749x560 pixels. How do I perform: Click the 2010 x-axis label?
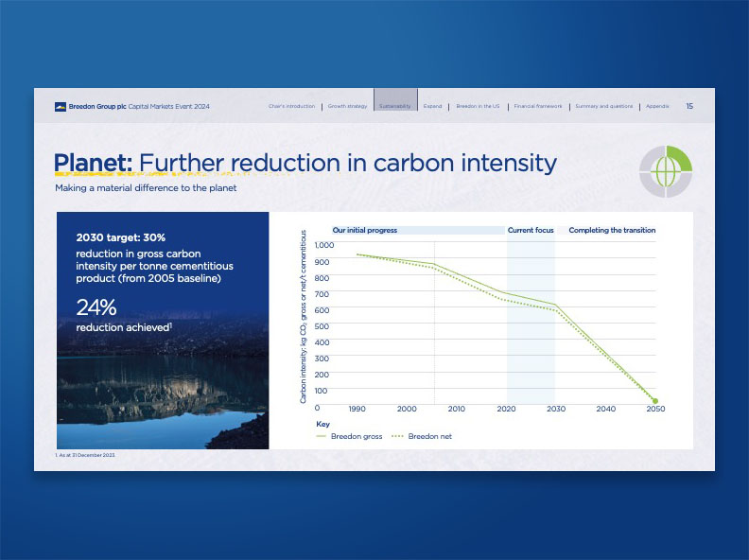[x=457, y=409]
